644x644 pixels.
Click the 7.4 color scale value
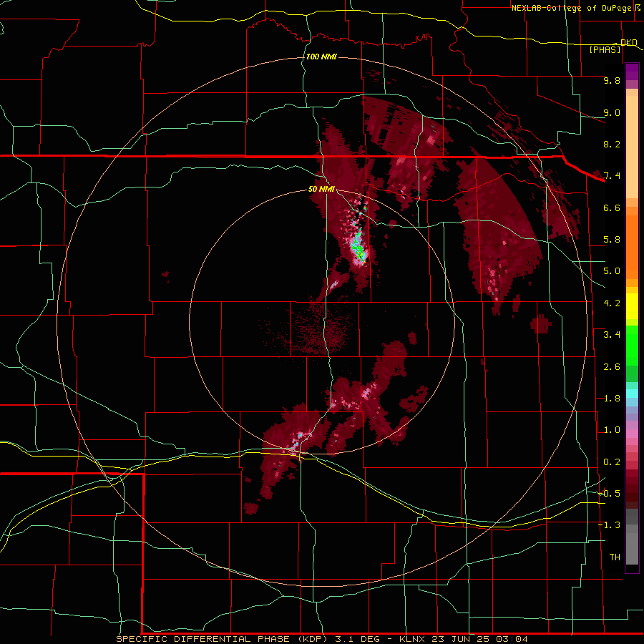pos(612,176)
